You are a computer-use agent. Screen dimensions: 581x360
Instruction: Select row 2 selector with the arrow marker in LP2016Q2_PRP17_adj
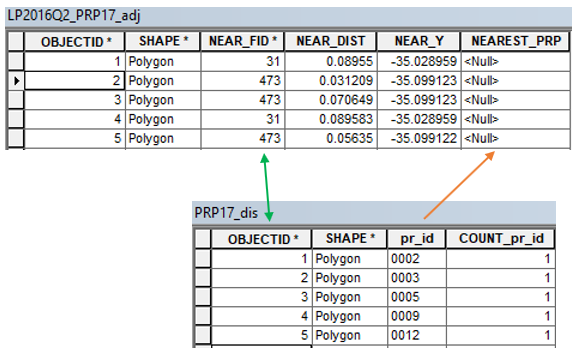tap(16, 80)
